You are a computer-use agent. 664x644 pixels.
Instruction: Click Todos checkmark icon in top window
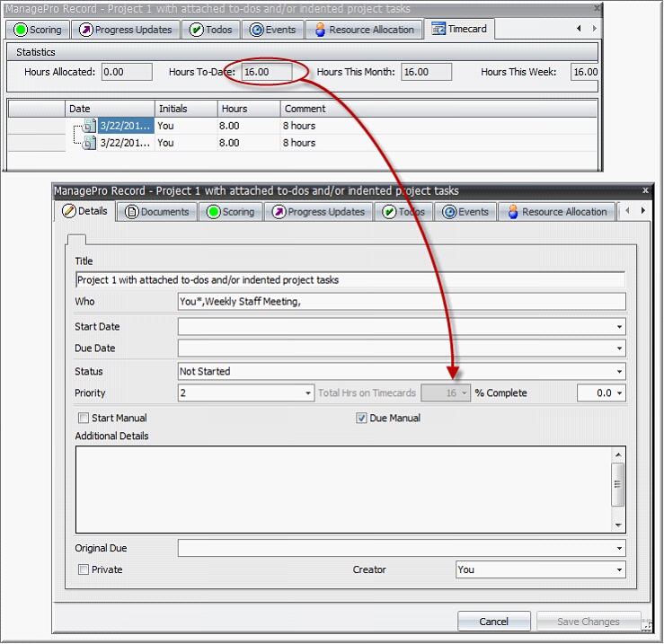197,30
